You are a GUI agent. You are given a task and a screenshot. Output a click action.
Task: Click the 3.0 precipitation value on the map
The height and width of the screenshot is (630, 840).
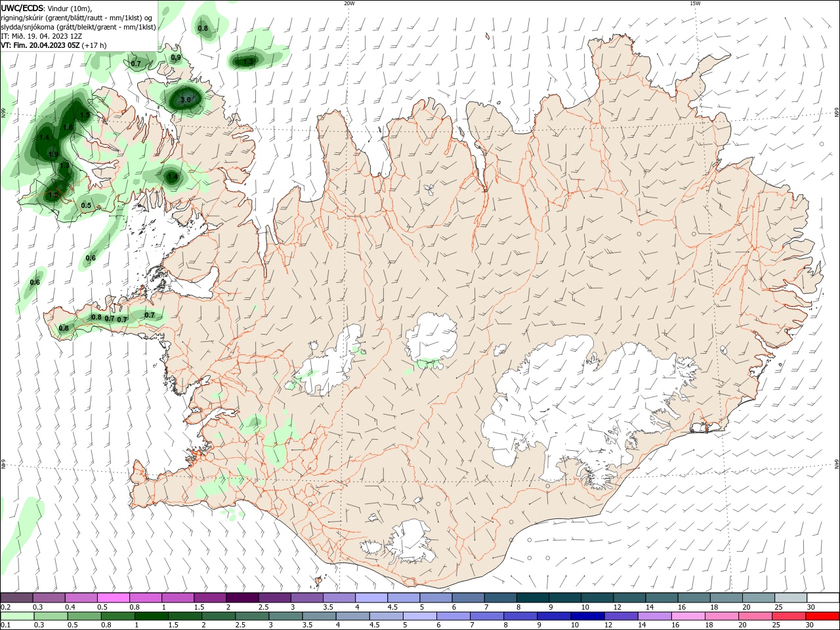(185, 100)
